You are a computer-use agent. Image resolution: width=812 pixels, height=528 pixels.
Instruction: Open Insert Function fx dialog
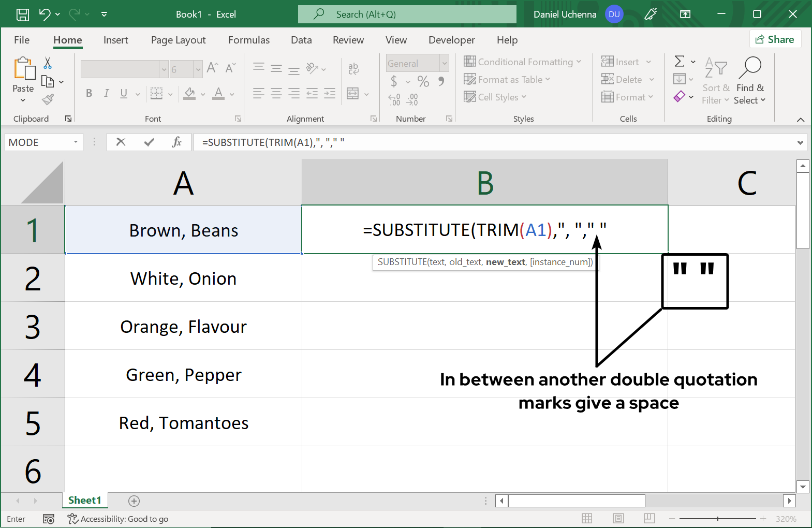176,142
